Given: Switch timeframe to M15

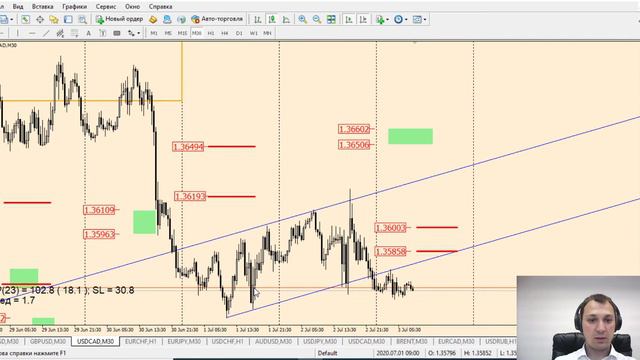Looking at the screenshot, I should pos(182,33).
